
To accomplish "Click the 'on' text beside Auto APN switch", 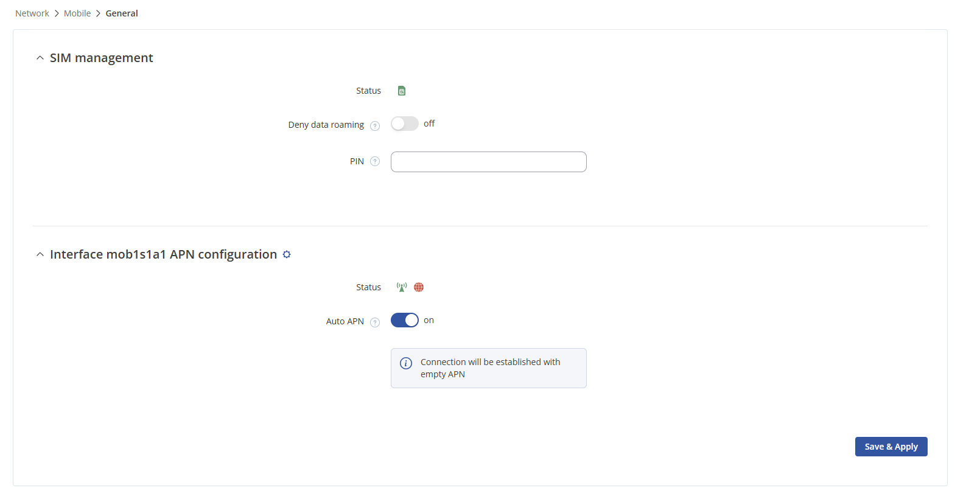I will tap(429, 320).
